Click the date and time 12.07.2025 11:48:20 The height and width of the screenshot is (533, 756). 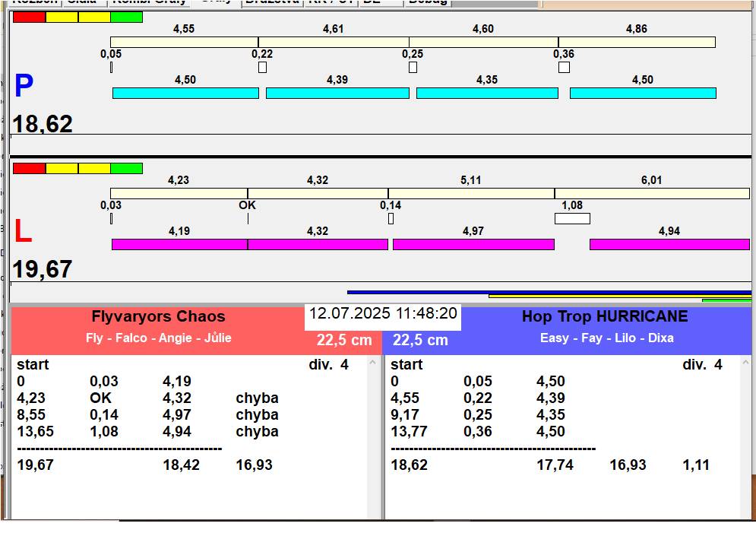[383, 313]
